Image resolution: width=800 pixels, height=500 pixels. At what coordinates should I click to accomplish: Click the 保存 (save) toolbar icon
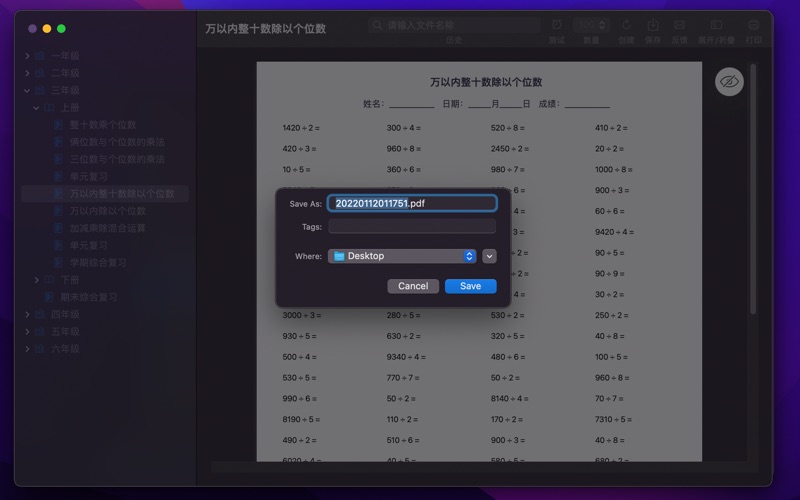(653, 25)
